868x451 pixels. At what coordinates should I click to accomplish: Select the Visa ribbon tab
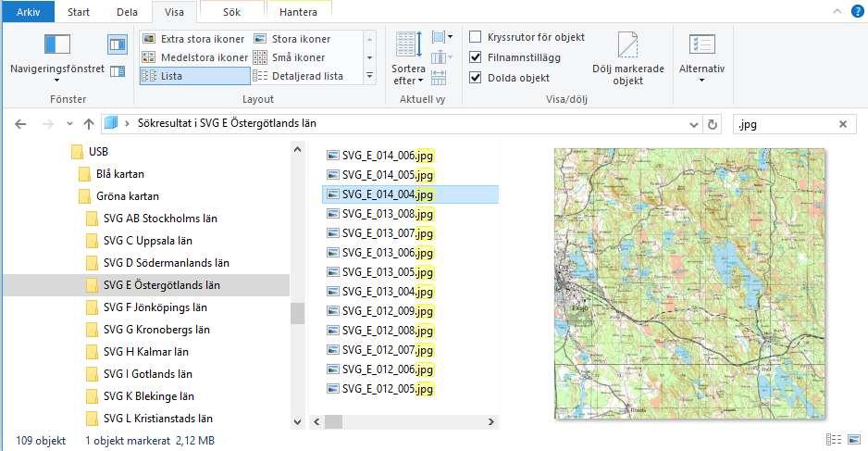(x=174, y=12)
